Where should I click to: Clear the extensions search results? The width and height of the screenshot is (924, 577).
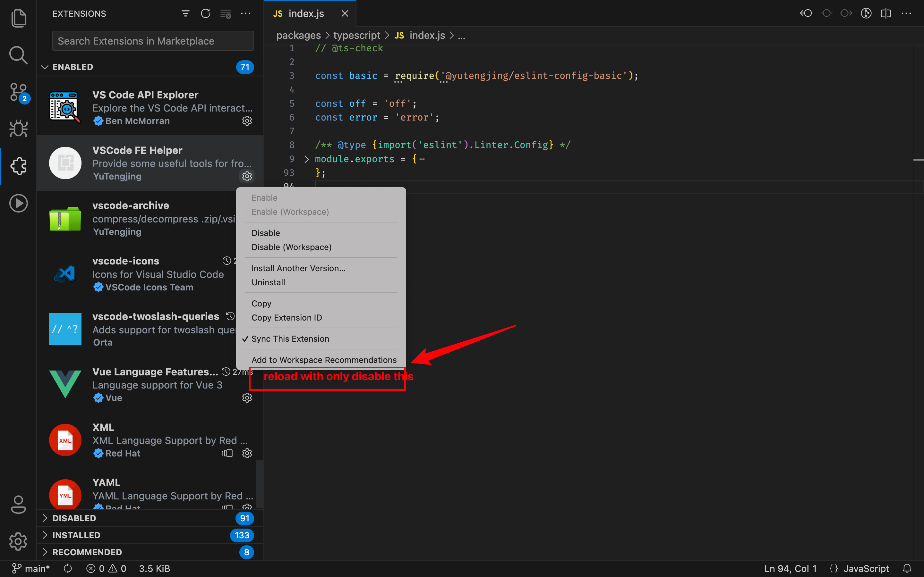click(x=225, y=13)
